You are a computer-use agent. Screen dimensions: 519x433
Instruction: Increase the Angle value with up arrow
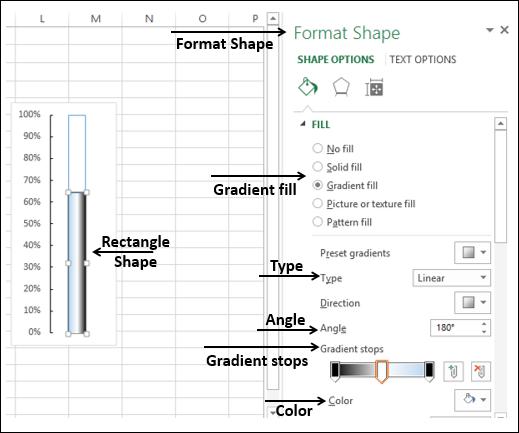coord(484,323)
